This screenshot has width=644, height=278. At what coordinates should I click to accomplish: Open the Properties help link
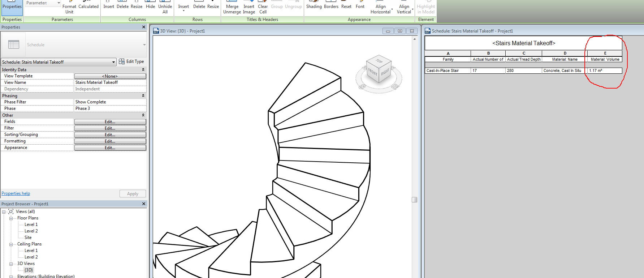[x=16, y=193]
